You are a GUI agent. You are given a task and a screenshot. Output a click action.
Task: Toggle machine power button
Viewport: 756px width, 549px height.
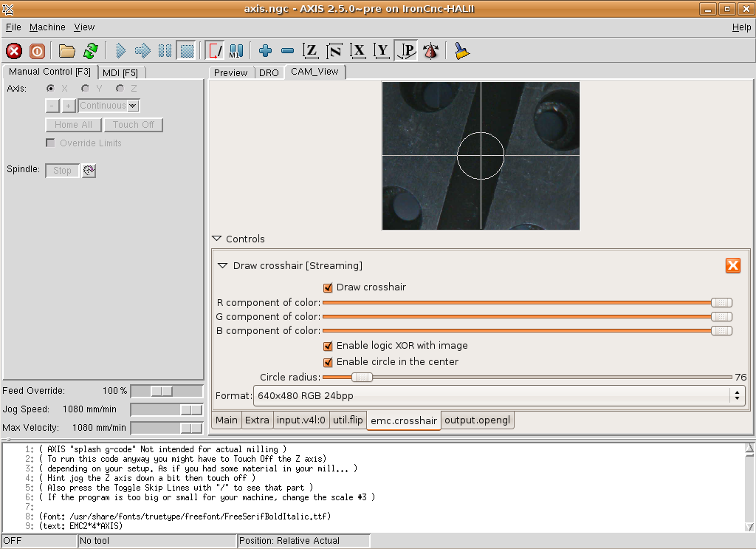tap(37, 51)
